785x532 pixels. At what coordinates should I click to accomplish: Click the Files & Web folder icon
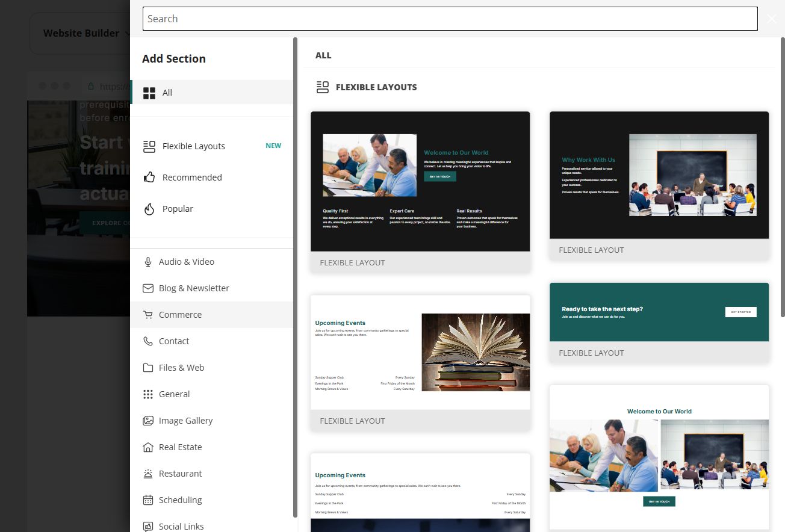pos(148,368)
